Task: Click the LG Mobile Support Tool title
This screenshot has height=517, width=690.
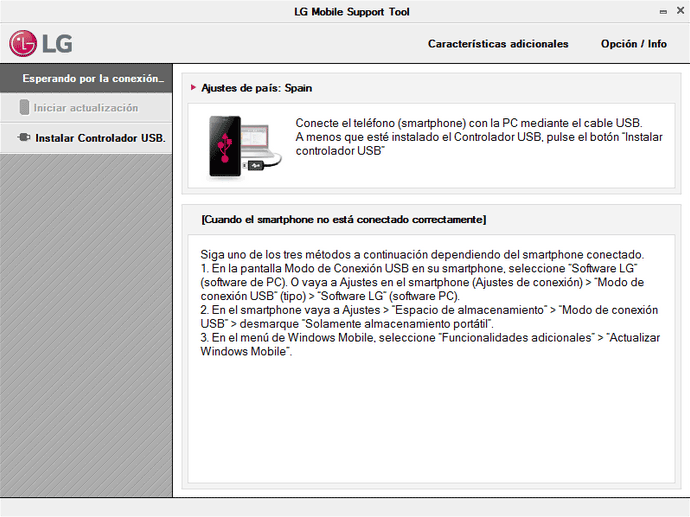Action: pos(352,12)
